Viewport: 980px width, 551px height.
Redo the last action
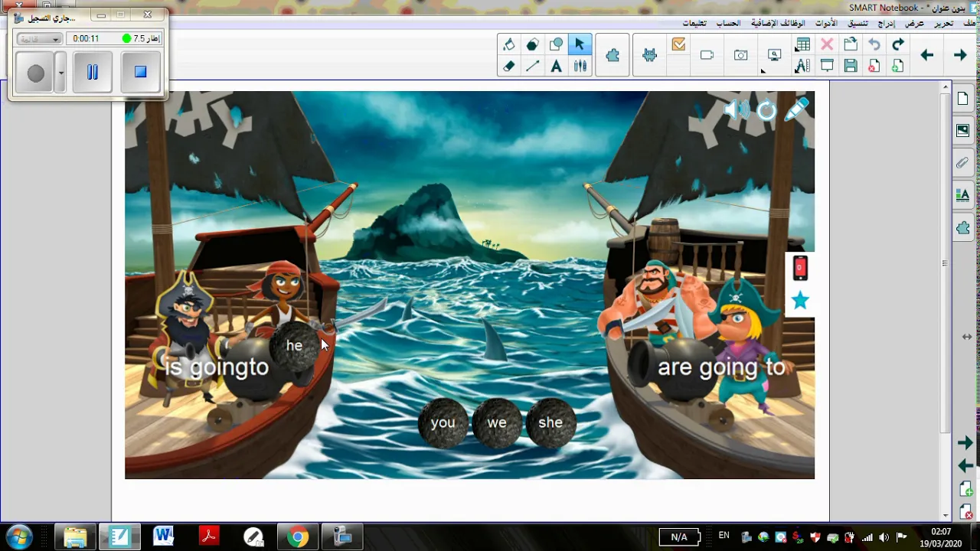[x=898, y=44]
